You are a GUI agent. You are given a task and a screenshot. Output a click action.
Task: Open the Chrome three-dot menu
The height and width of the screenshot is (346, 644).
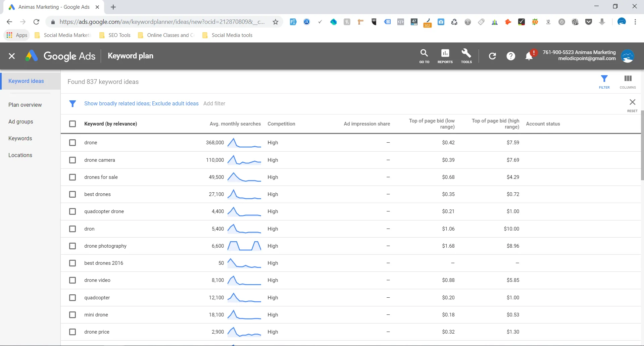635,21
